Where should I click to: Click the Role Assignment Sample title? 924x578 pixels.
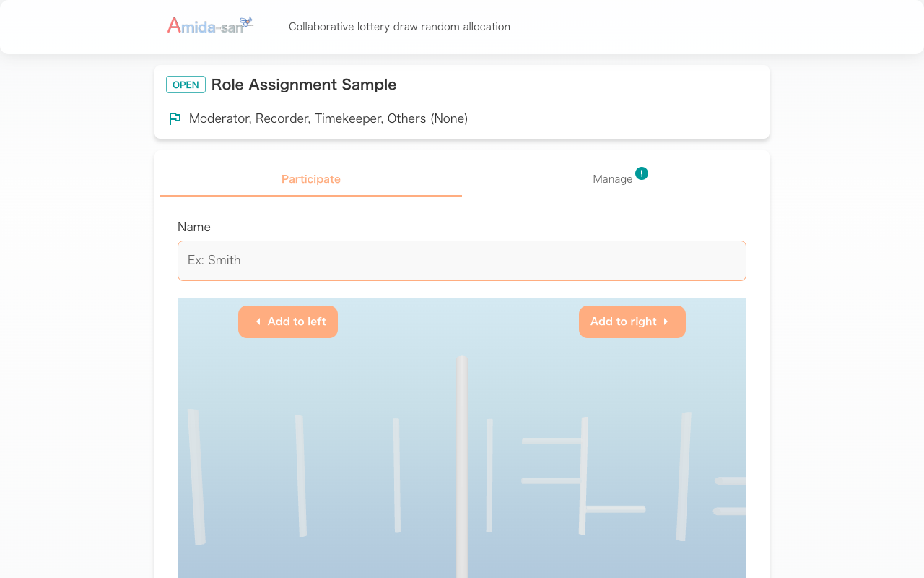point(304,85)
